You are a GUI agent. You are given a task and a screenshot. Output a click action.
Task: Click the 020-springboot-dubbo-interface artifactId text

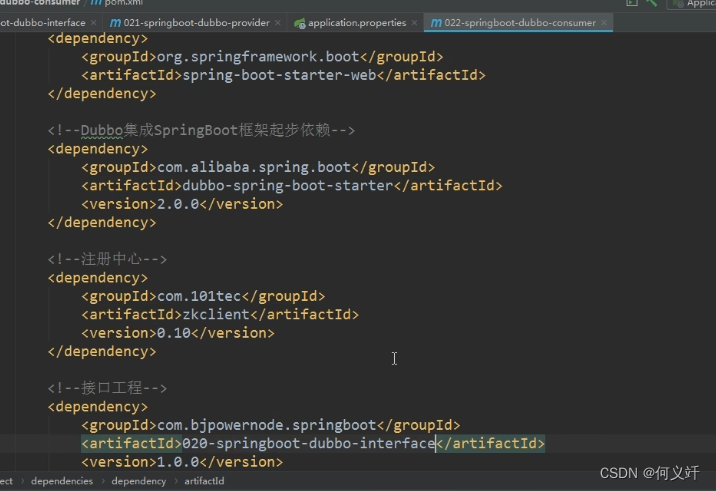tap(309, 443)
